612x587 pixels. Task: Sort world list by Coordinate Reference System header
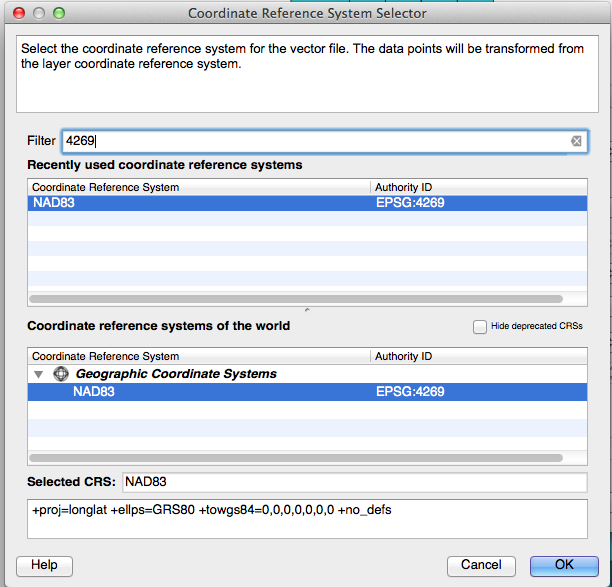click(199, 356)
